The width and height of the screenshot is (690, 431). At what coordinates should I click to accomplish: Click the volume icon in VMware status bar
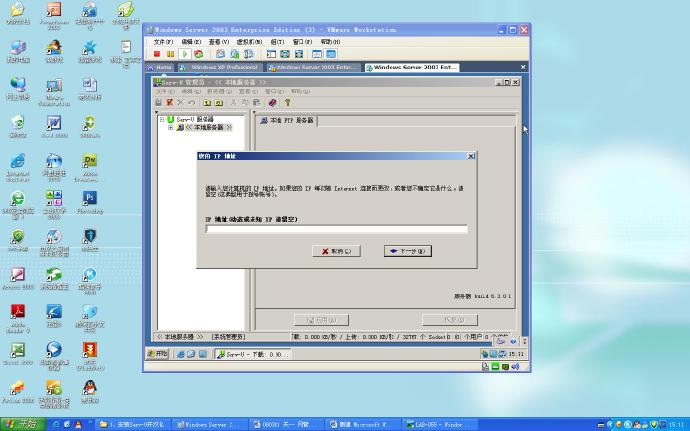(x=515, y=366)
